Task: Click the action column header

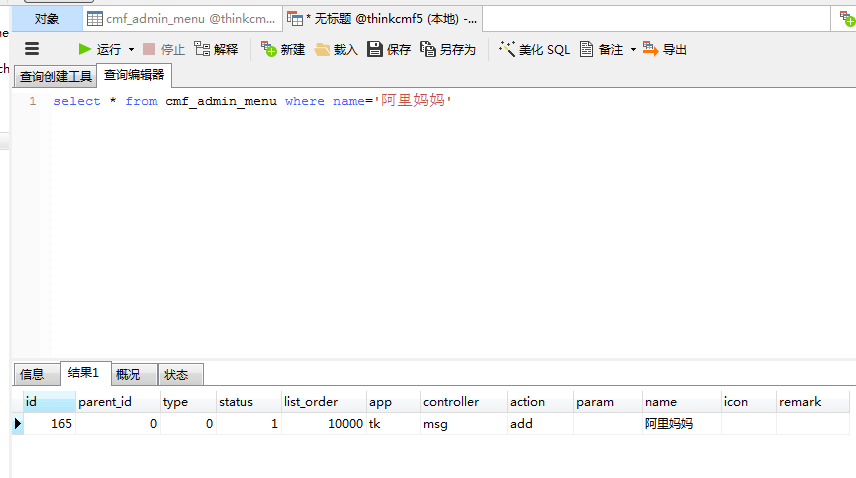Action: pos(540,402)
